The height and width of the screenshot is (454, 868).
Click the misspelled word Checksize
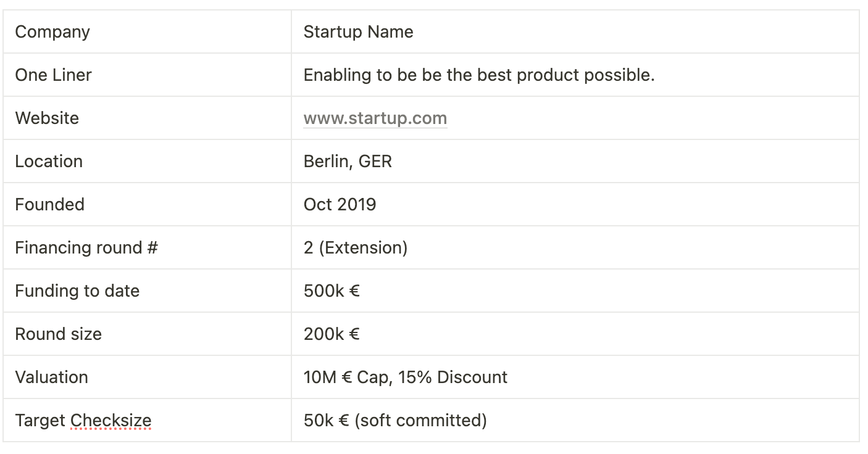click(x=111, y=421)
